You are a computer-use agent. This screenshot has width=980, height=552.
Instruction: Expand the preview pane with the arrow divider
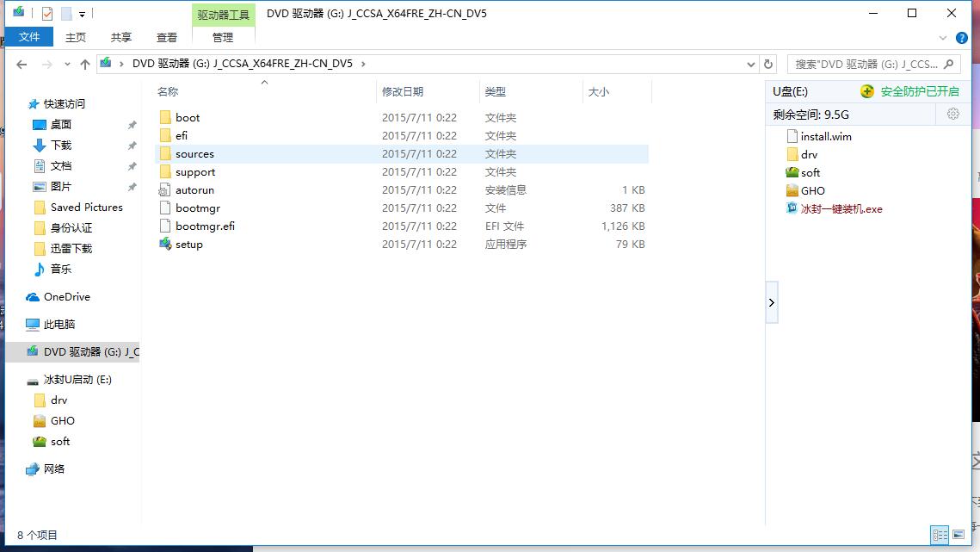point(772,302)
